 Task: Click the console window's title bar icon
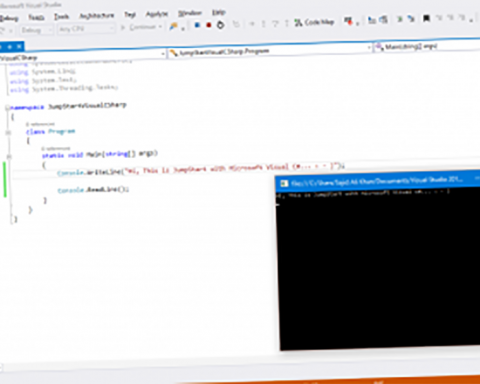[284, 183]
